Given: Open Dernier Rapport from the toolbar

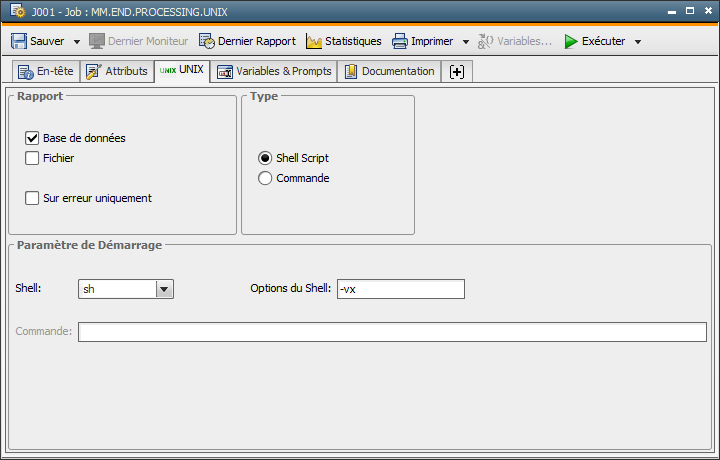Looking at the screenshot, I should tap(247, 41).
